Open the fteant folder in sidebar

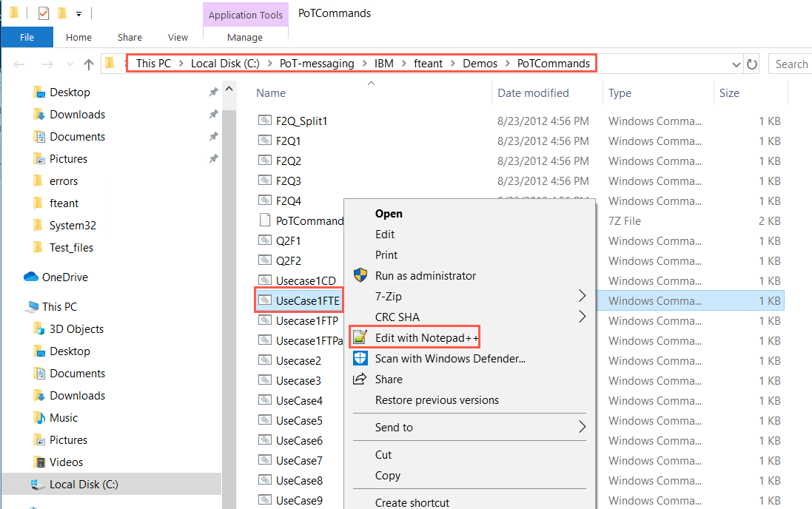pyautogui.click(x=64, y=203)
